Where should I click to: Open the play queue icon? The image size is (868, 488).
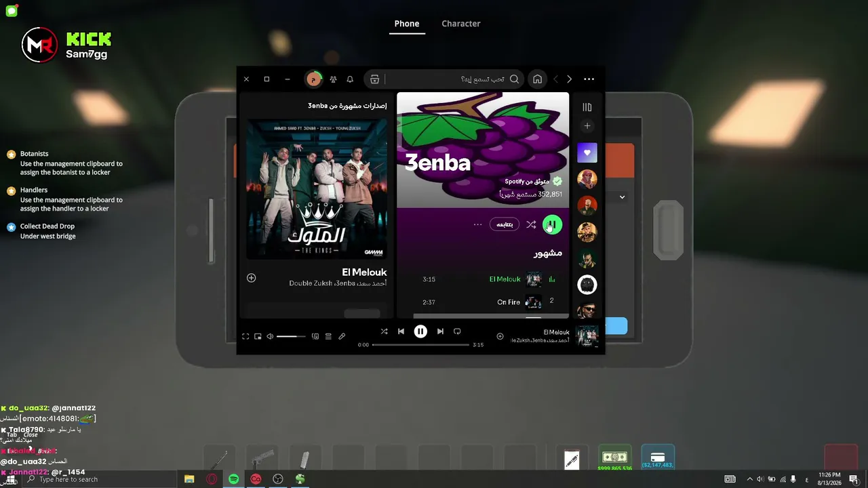click(x=328, y=336)
